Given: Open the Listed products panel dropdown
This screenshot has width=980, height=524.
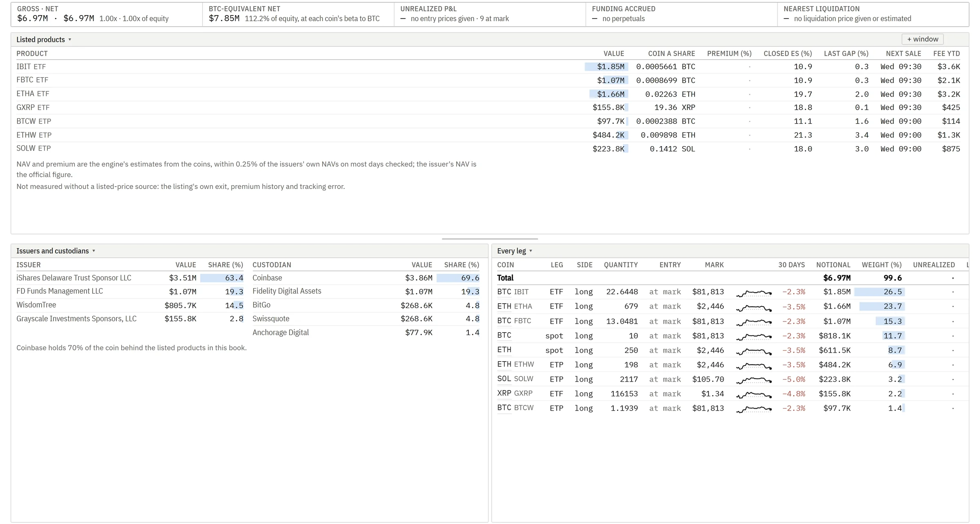Looking at the screenshot, I should (x=44, y=40).
